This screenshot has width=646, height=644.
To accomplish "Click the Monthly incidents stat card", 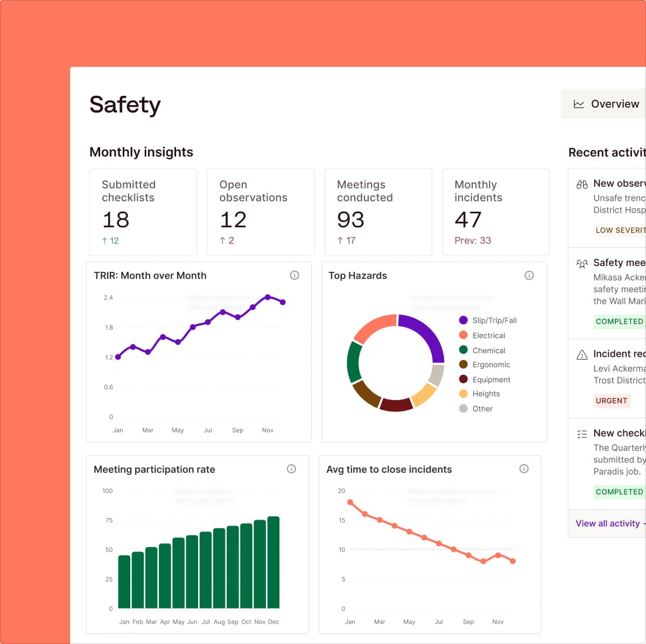I will tap(495, 212).
